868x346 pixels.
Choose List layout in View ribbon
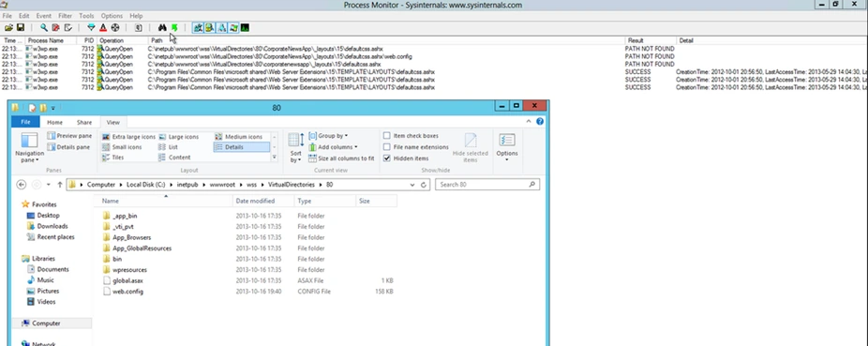tap(169, 147)
